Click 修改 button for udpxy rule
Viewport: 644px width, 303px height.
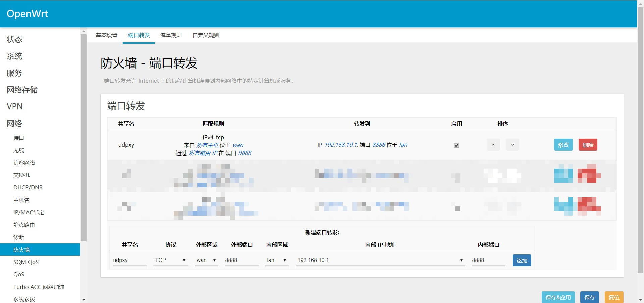[x=563, y=145]
